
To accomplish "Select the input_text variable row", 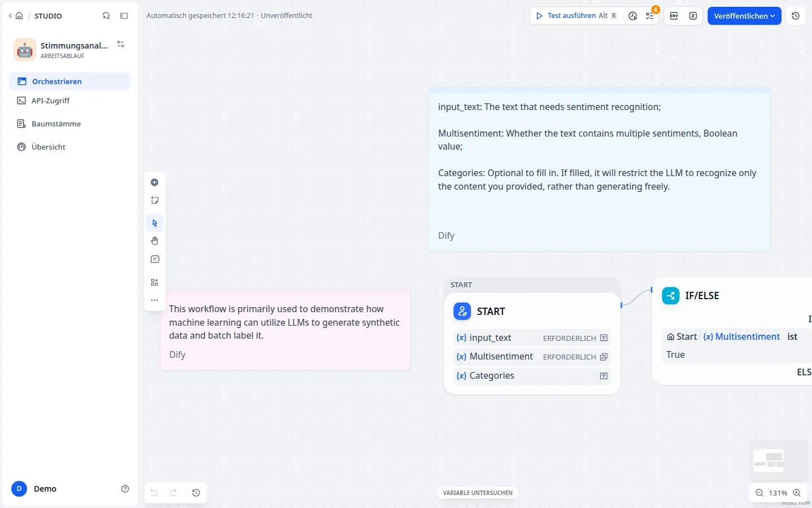I will [532, 338].
